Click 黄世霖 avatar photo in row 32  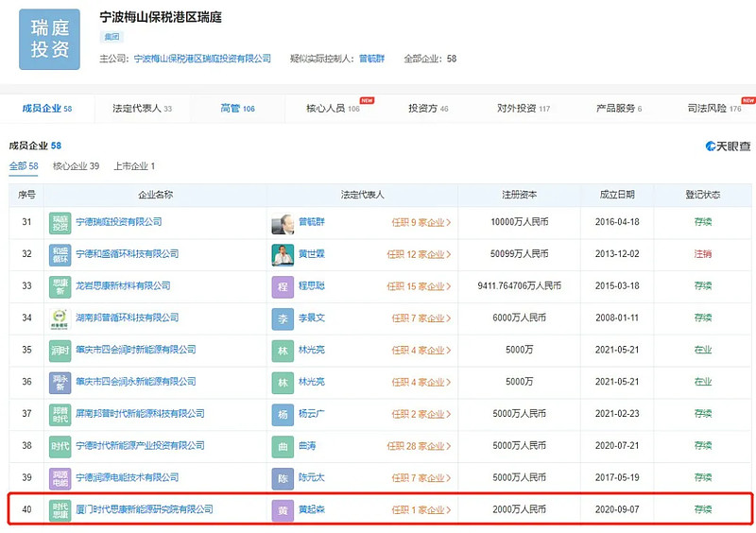[283, 254]
